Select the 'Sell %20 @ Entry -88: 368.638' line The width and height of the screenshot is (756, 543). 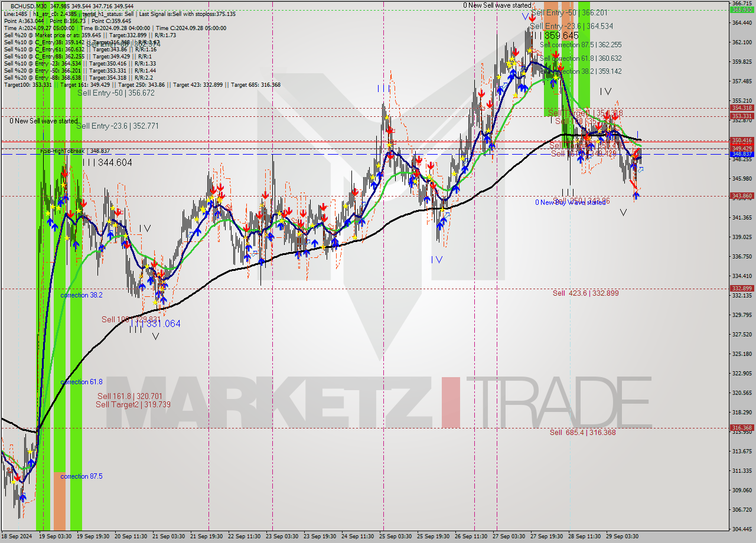79,78
